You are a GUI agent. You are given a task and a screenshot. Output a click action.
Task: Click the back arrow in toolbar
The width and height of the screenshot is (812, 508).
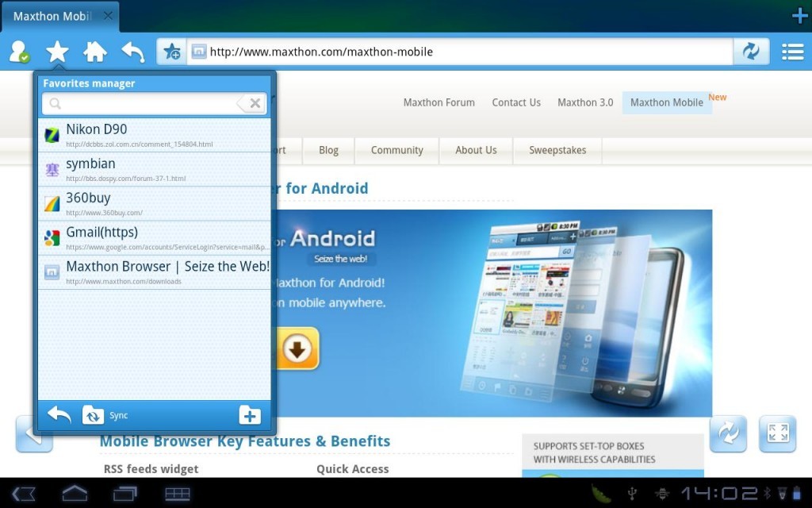[x=133, y=52]
